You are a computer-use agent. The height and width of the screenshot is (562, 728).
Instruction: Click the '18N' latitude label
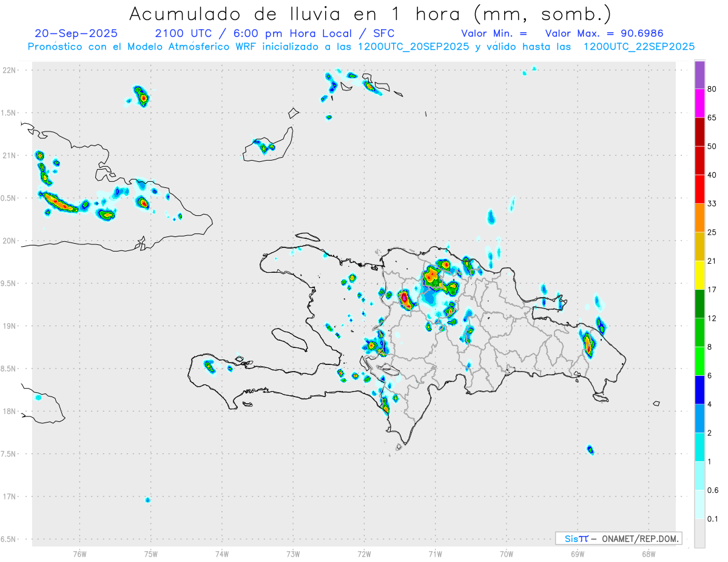[10, 411]
